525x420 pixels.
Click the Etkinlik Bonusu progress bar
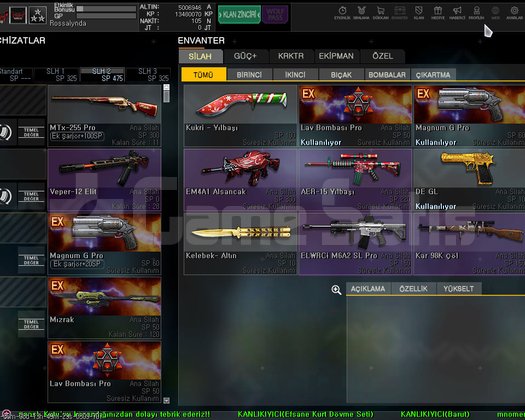(x=106, y=9)
